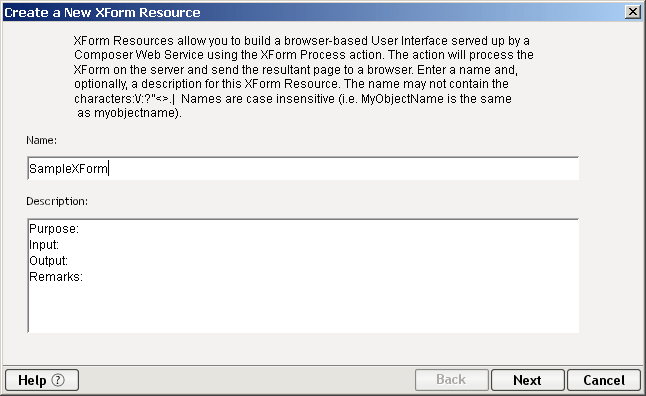Place cursor on the Remarks: line
This screenshot has height=396, width=646.
(56, 276)
